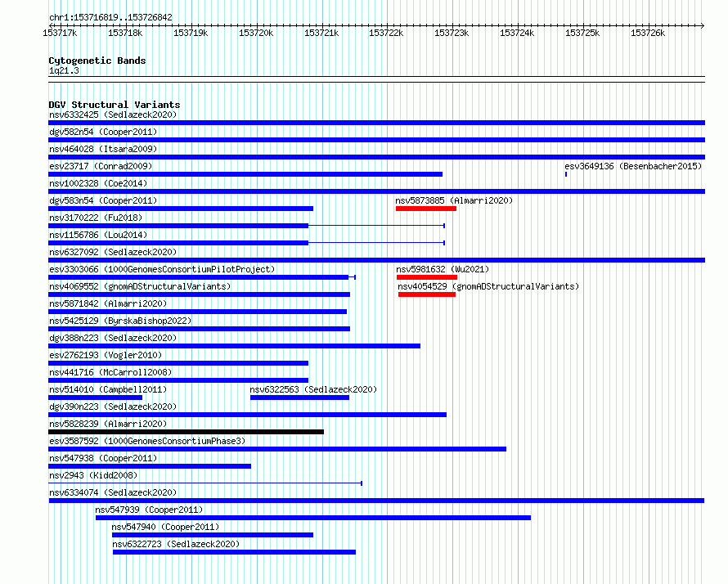Click the Cytogenetic Bands track title
This screenshot has height=584, width=728.
point(97,61)
